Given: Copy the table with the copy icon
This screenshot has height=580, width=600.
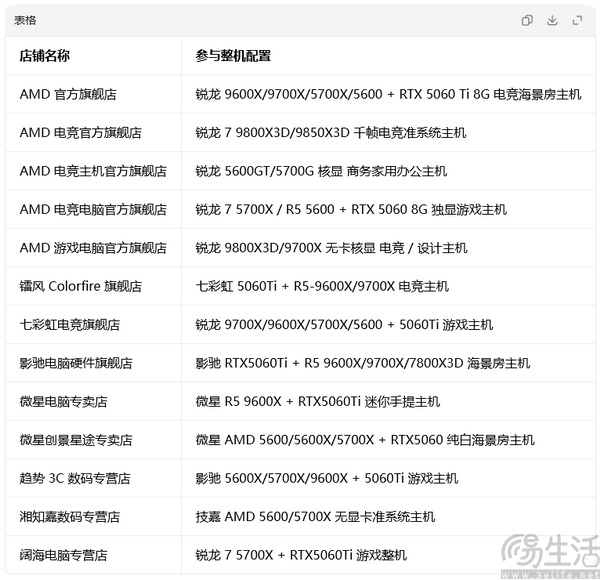Looking at the screenshot, I should (x=527, y=20).
